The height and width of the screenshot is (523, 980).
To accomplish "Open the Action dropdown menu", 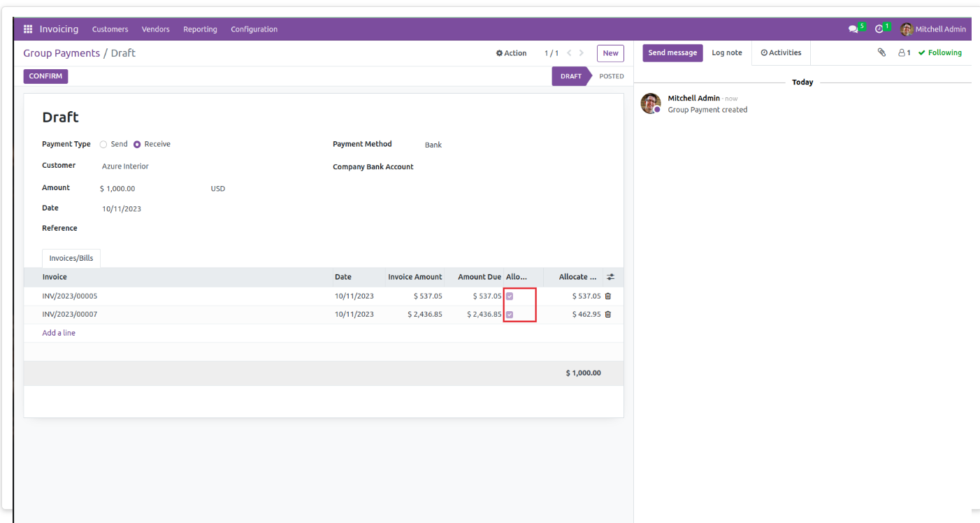I will [x=512, y=53].
